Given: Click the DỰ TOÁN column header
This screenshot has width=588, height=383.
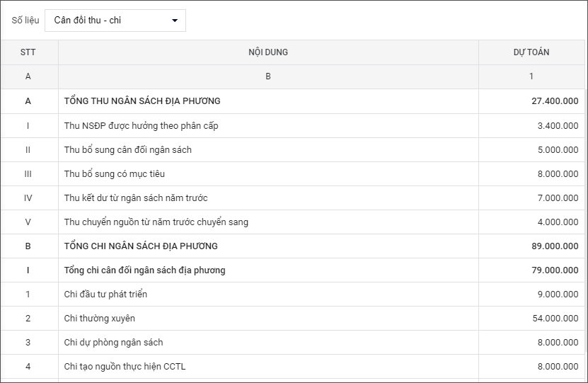Looking at the screenshot, I should [531, 52].
